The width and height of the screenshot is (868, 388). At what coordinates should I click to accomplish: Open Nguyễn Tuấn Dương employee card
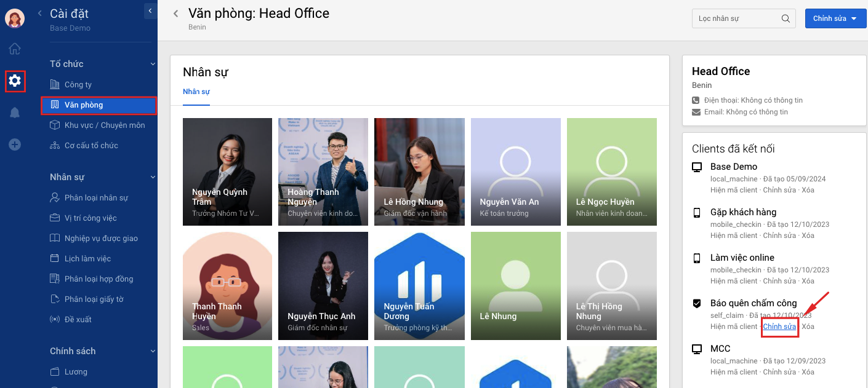[x=419, y=286]
